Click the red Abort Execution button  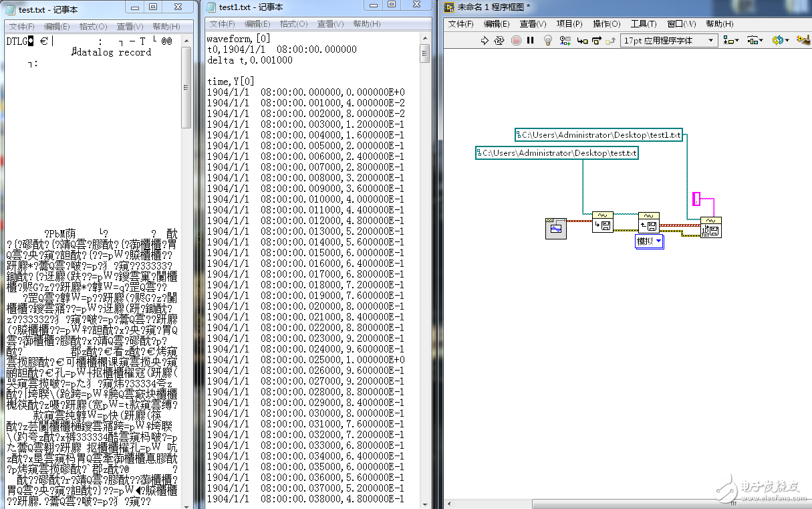click(x=516, y=40)
